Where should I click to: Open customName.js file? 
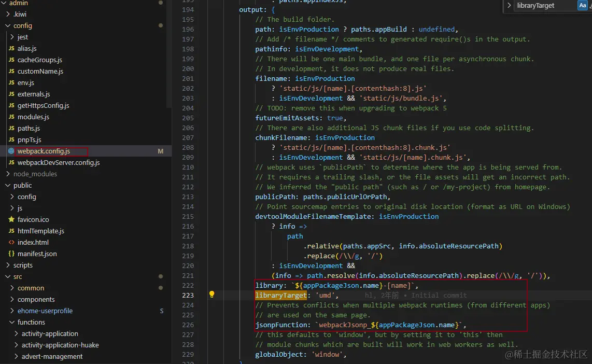tap(40, 71)
